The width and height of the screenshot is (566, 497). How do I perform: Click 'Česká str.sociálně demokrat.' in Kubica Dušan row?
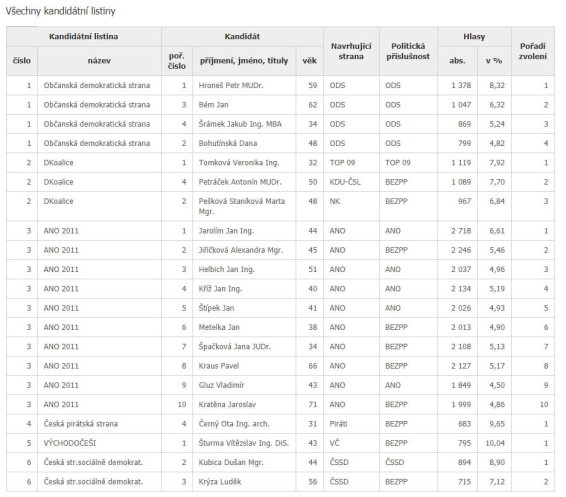[x=93, y=463]
